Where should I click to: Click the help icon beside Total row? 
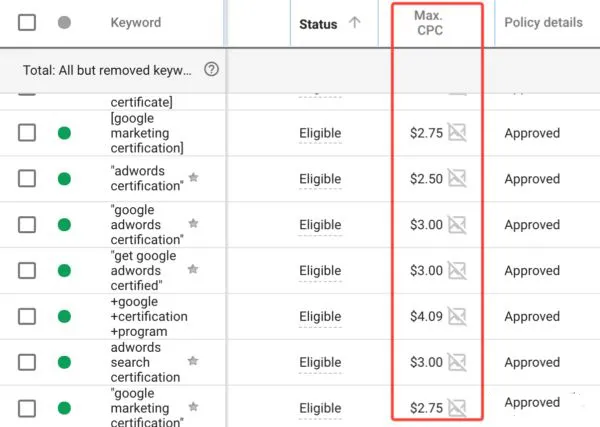pyautogui.click(x=211, y=70)
